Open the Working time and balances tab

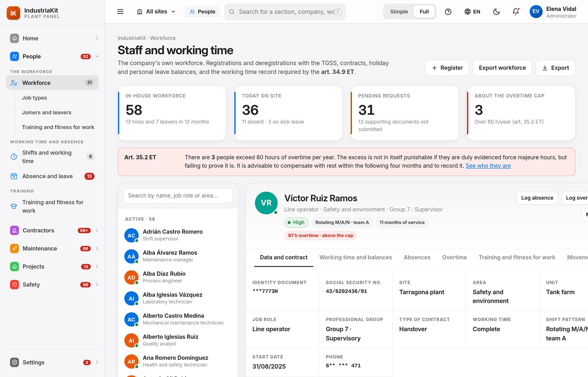pos(355,257)
